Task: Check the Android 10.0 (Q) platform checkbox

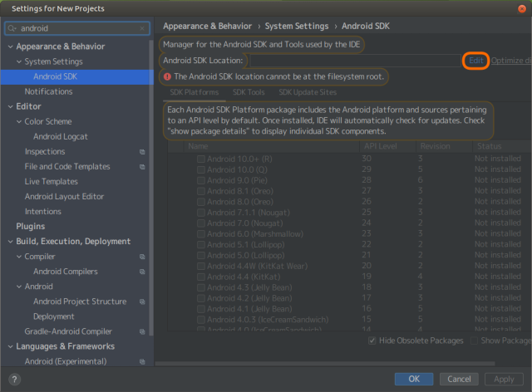Action: (200, 169)
